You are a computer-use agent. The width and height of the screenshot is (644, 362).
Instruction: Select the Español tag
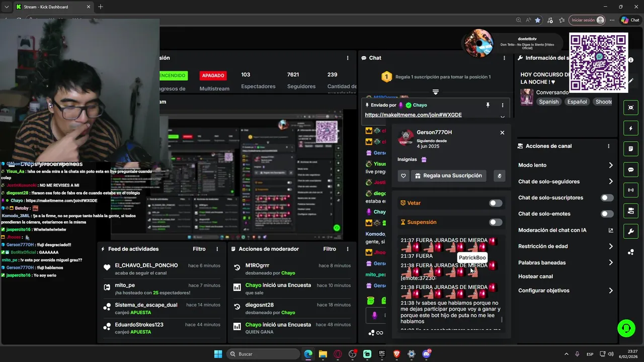coord(577,102)
